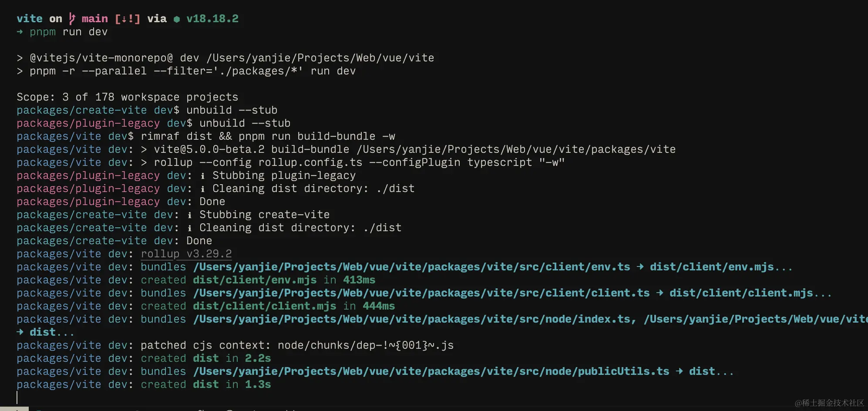Click the /Users/yanjie/Projects/Web/vue/vite monorepo path
Viewport: 868px width, 411px height.
320,58
